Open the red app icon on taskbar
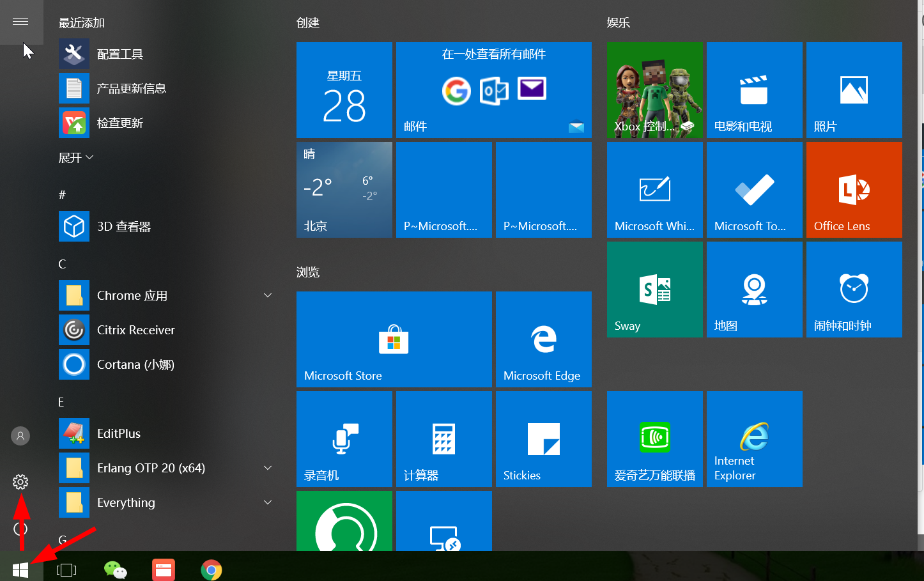The height and width of the screenshot is (581, 924). (x=164, y=569)
